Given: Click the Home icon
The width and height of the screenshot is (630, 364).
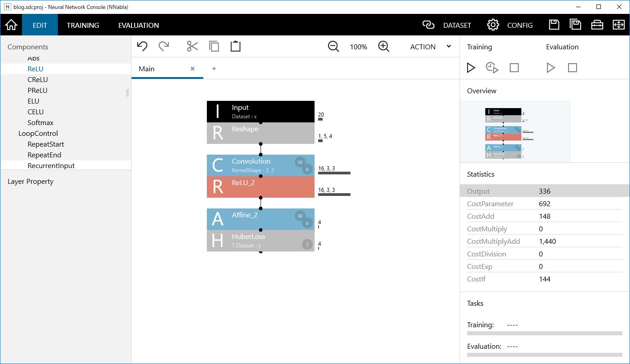Looking at the screenshot, I should [11, 25].
